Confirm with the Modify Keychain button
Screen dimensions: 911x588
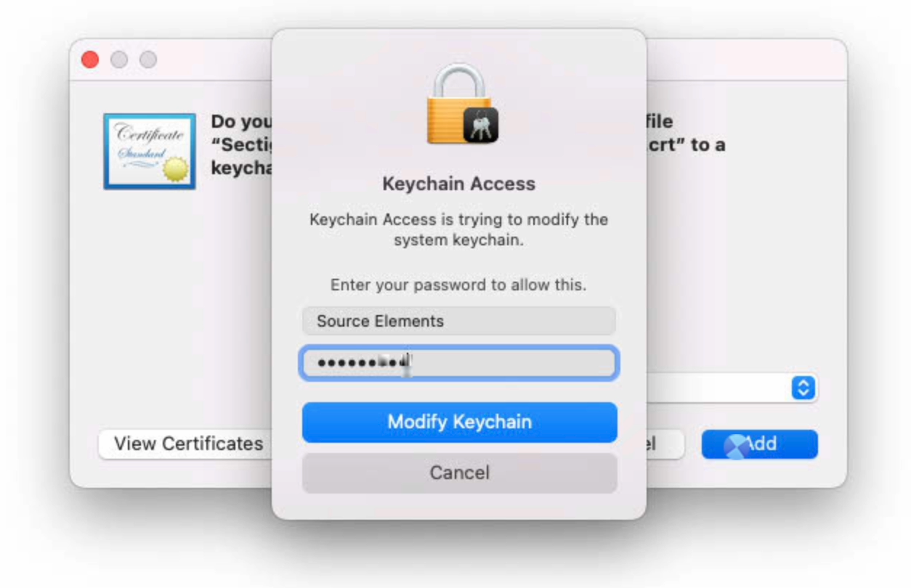(459, 422)
